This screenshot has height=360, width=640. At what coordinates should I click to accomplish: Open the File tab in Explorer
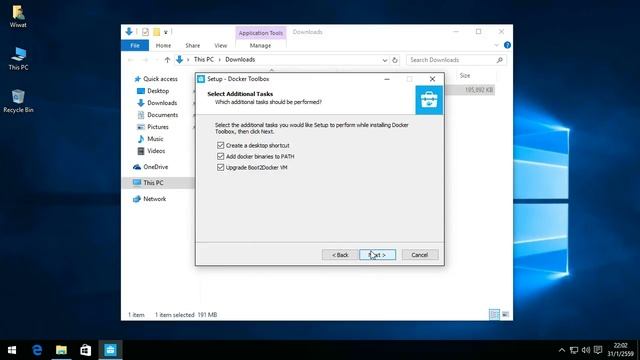pos(135,45)
